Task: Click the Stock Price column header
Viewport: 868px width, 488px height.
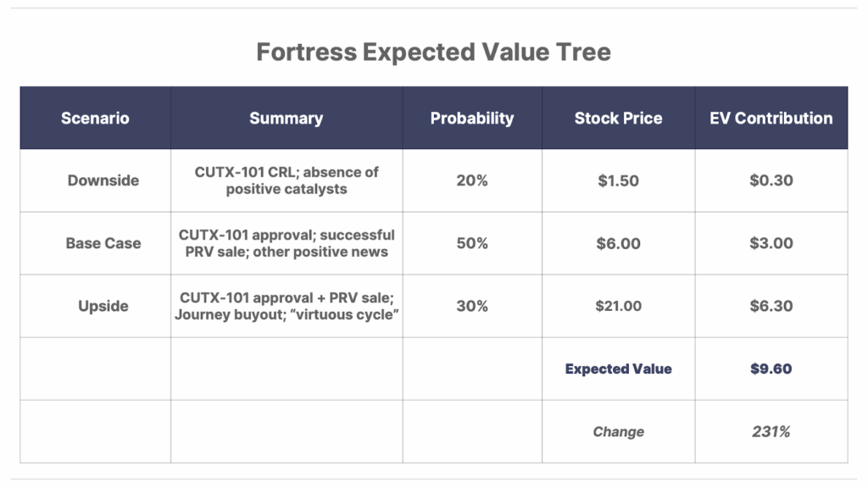Action: 618,118
